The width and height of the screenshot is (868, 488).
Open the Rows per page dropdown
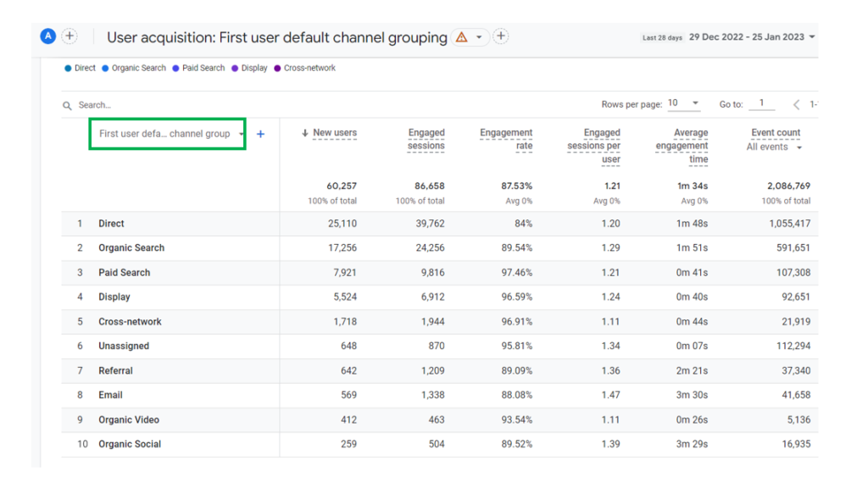click(x=684, y=103)
